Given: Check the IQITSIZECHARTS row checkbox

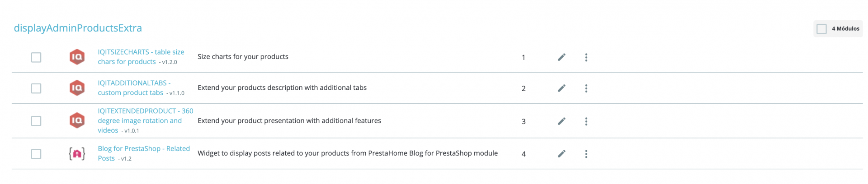Looking at the screenshot, I should (36, 57).
